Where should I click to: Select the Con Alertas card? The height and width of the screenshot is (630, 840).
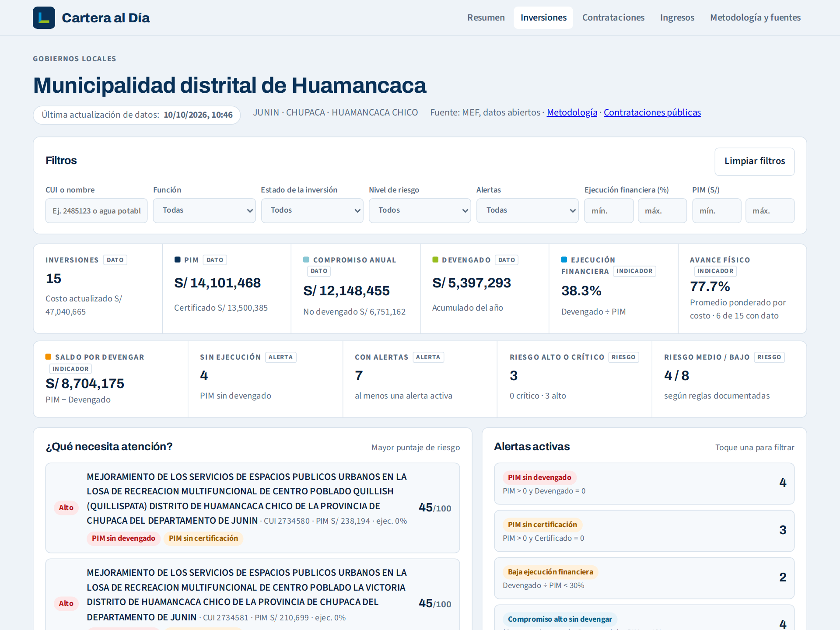point(420,379)
